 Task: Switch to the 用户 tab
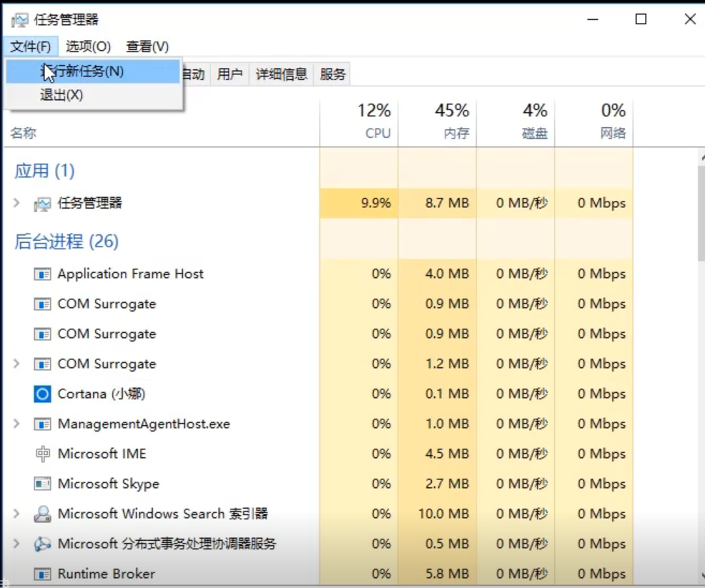click(x=230, y=74)
